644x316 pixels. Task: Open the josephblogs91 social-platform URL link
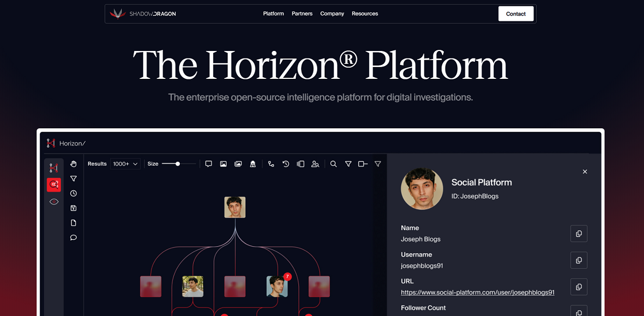[x=477, y=292]
